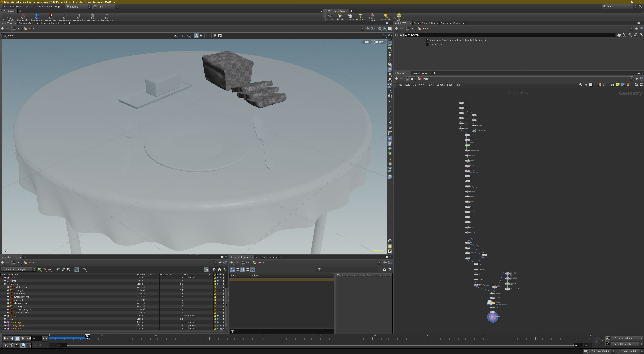Click the current frame number field
644x354 pixels.
click(37, 339)
